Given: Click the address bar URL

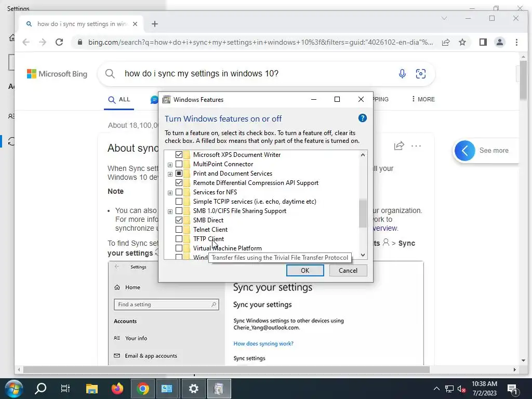Looking at the screenshot, I should point(260,42).
